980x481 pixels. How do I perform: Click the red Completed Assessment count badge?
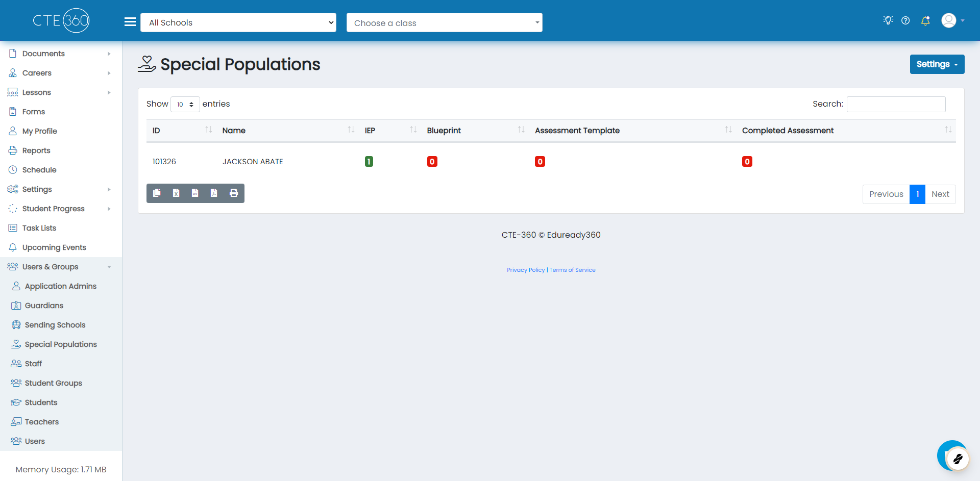pos(747,162)
